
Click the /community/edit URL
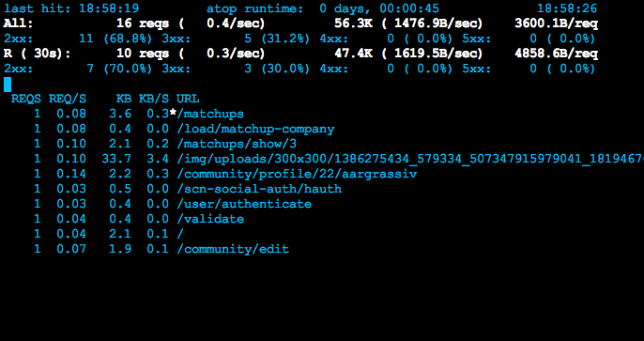(x=233, y=249)
